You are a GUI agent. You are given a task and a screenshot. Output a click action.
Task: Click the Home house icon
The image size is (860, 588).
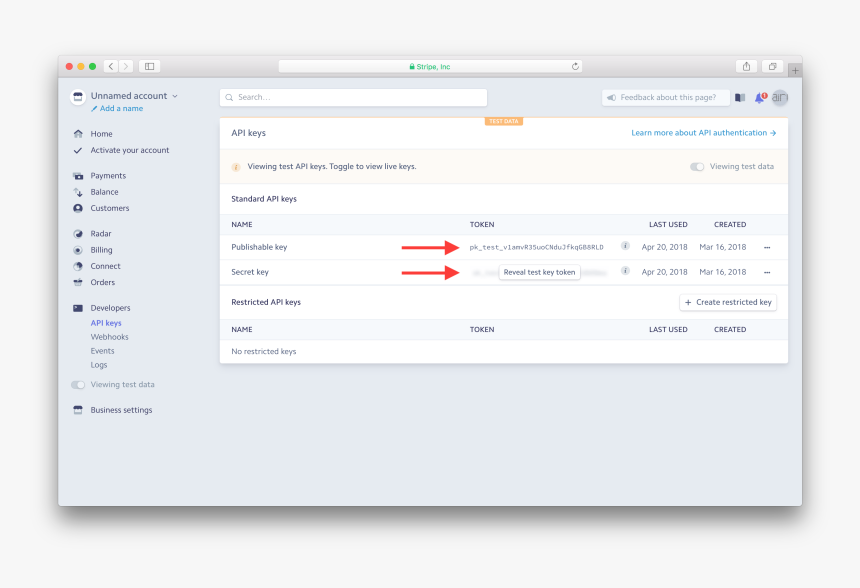click(x=78, y=134)
